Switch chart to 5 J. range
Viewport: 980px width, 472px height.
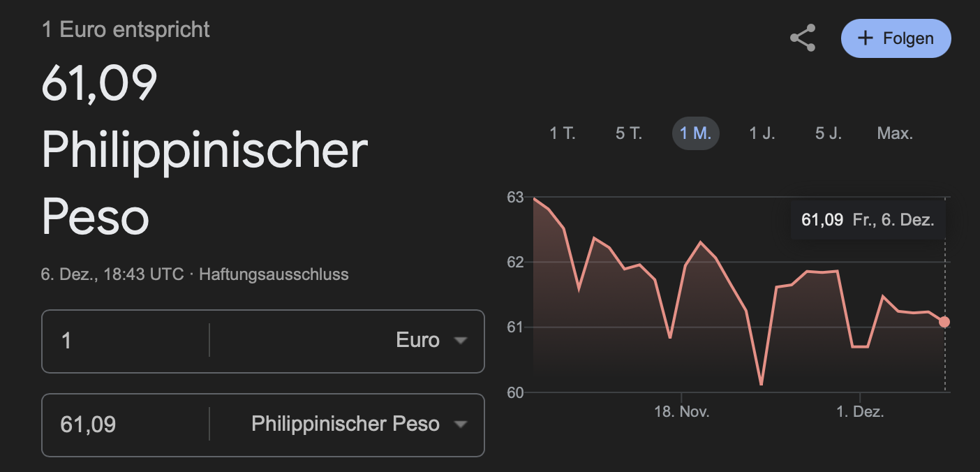tap(829, 133)
